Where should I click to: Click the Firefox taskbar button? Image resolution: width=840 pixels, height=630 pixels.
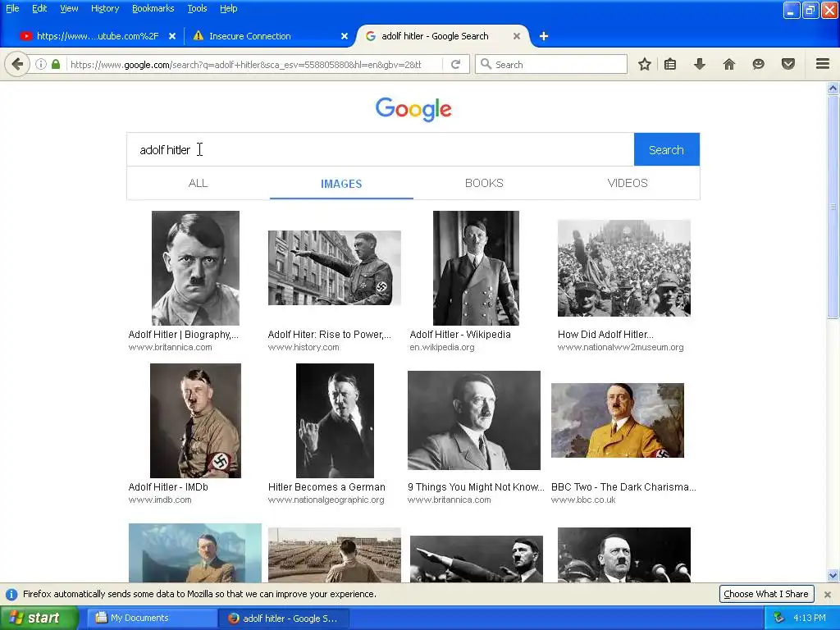pyautogui.click(x=284, y=619)
